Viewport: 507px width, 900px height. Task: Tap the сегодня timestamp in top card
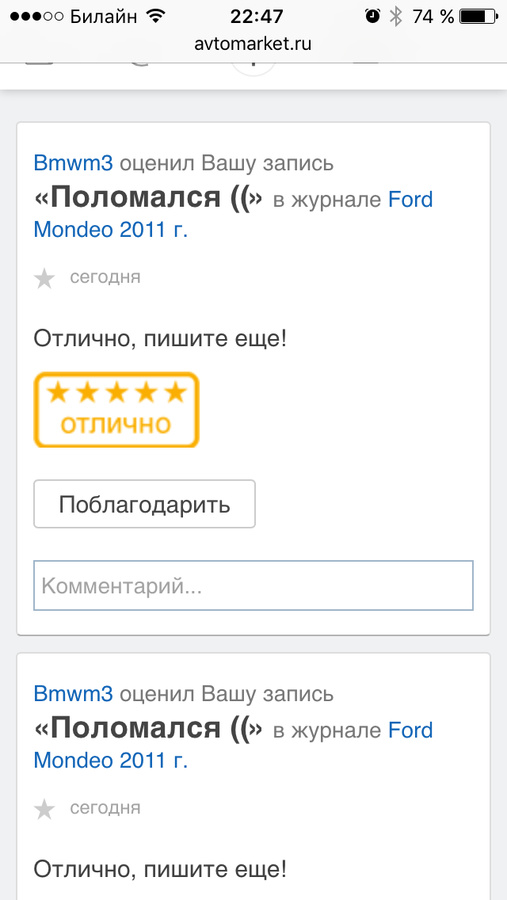coord(105,277)
